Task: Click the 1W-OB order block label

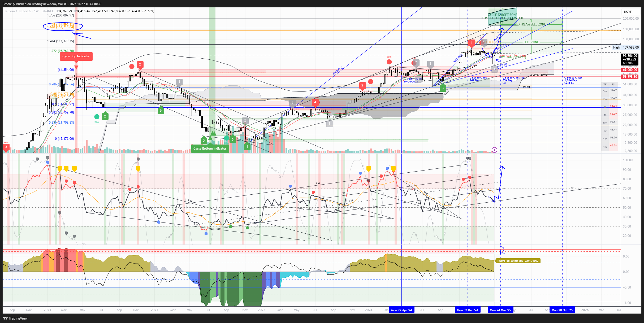Action: click(x=526, y=87)
